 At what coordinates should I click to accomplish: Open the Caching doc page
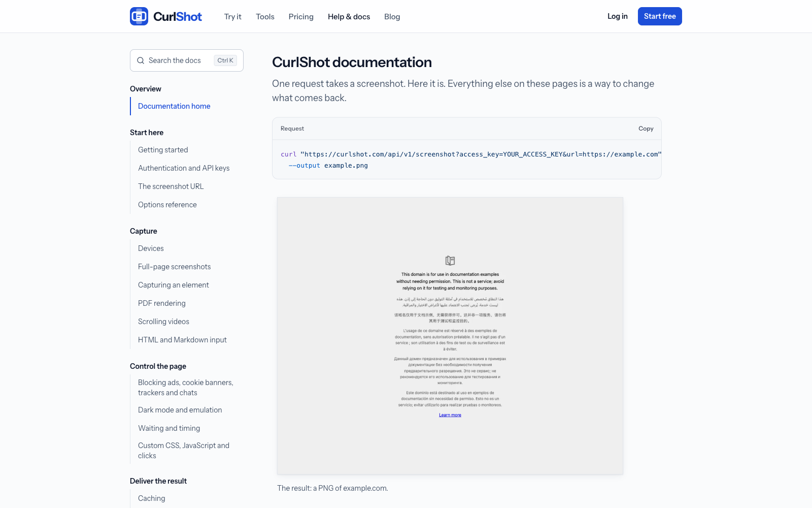(152, 498)
